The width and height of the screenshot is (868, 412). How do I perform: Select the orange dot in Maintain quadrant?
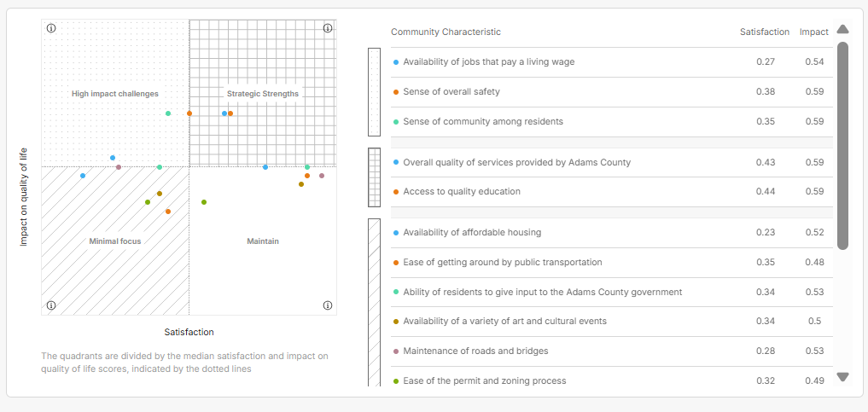click(307, 176)
